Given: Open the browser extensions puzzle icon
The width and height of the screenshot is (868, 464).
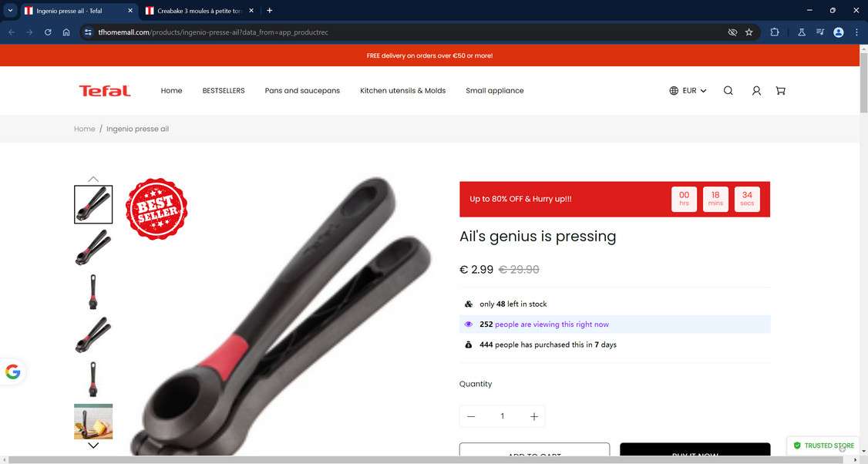Looking at the screenshot, I should pyautogui.click(x=775, y=32).
